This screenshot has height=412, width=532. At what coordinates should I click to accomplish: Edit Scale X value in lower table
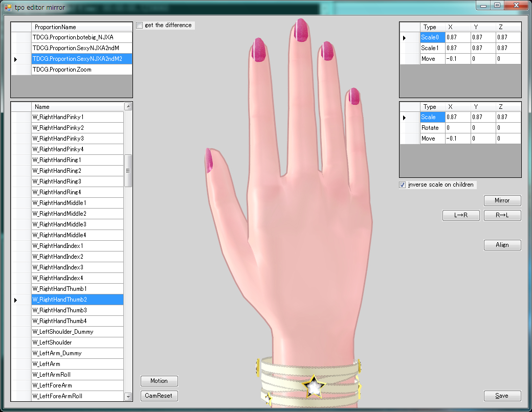pos(457,117)
